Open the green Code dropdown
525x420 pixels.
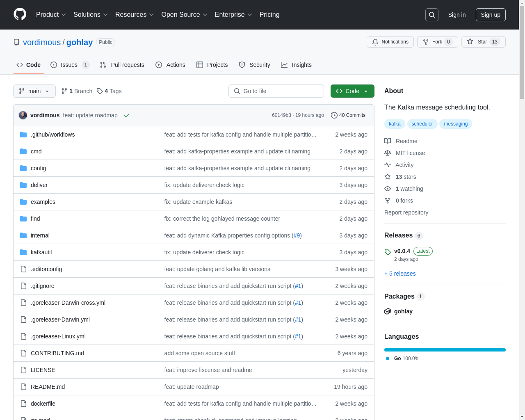(352, 91)
